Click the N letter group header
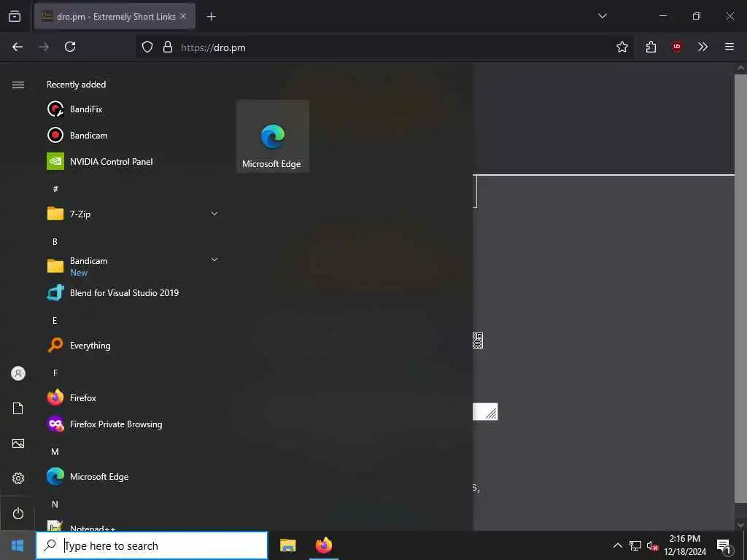 coord(55,505)
